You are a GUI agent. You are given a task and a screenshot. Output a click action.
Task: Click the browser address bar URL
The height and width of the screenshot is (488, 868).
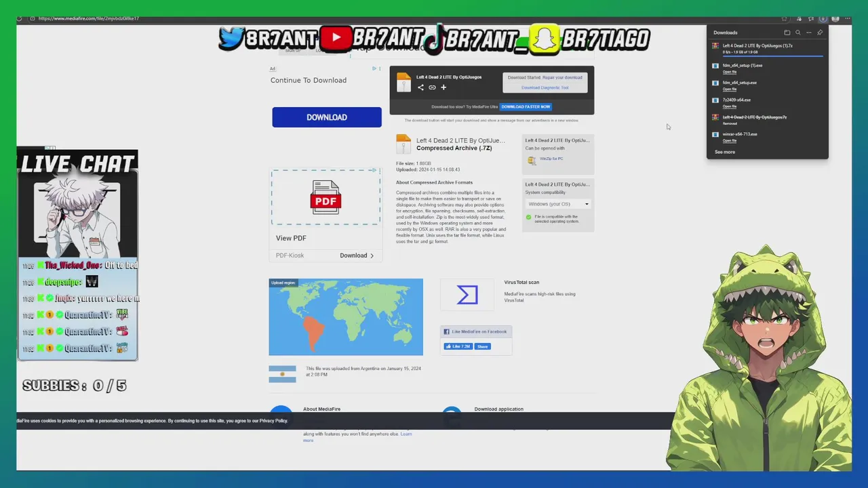[x=89, y=18]
